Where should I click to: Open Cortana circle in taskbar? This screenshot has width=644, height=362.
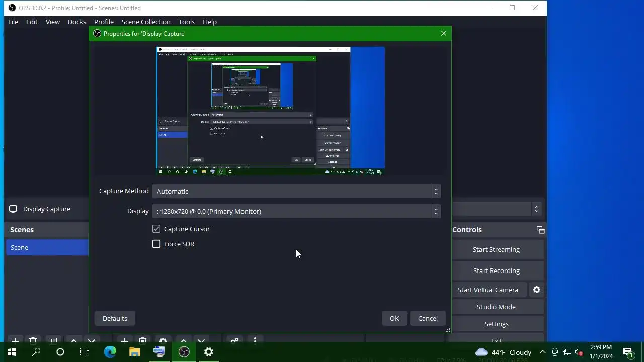(x=60, y=352)
